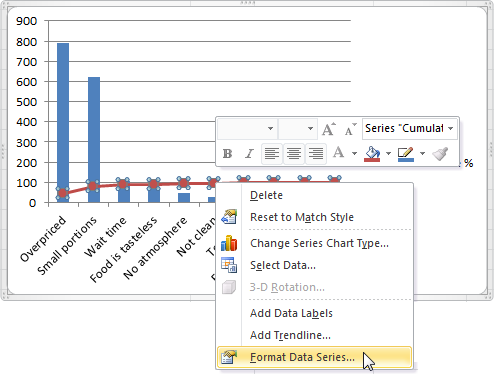Expand the Series "Cumulat" element selector
The width and height of the screenshot is (494, 374).
[451, 129]
